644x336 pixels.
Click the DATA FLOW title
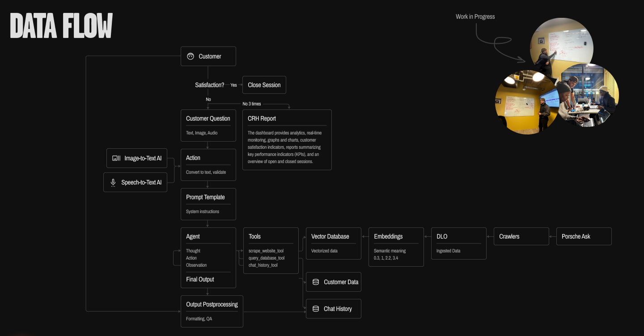pyautogui.click(x=61, y=26)
